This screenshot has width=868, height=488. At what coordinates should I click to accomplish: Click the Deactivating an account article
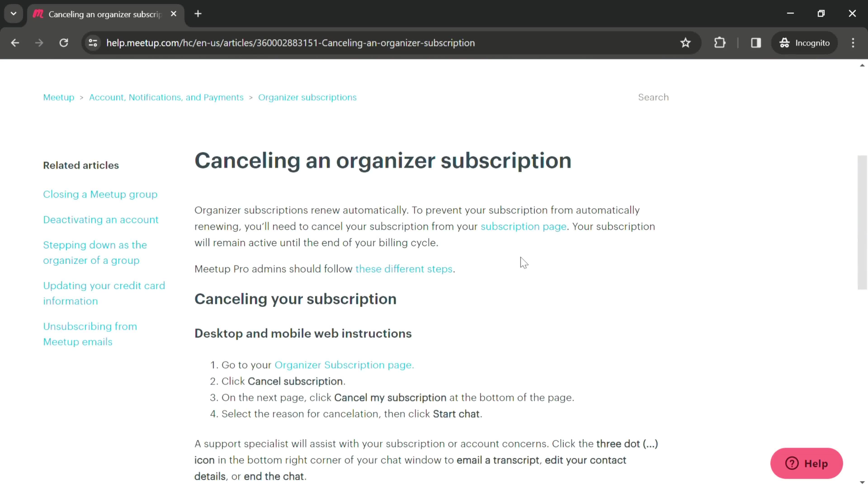101,219
